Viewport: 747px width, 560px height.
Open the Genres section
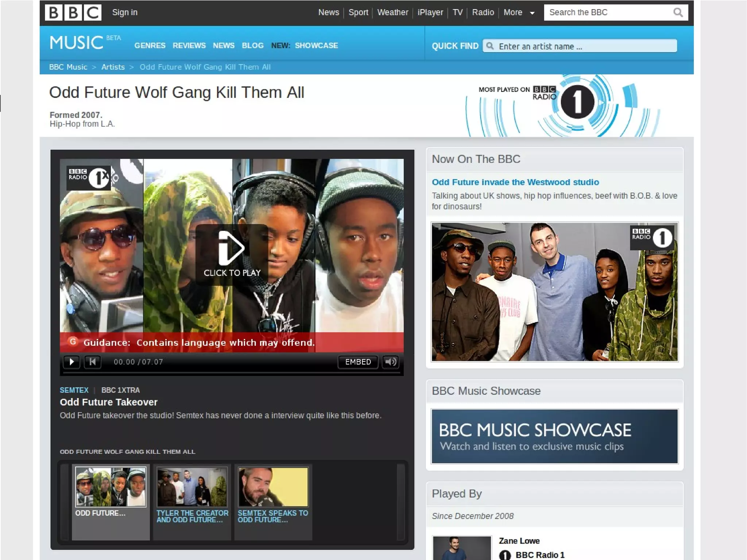coord(150,46)
